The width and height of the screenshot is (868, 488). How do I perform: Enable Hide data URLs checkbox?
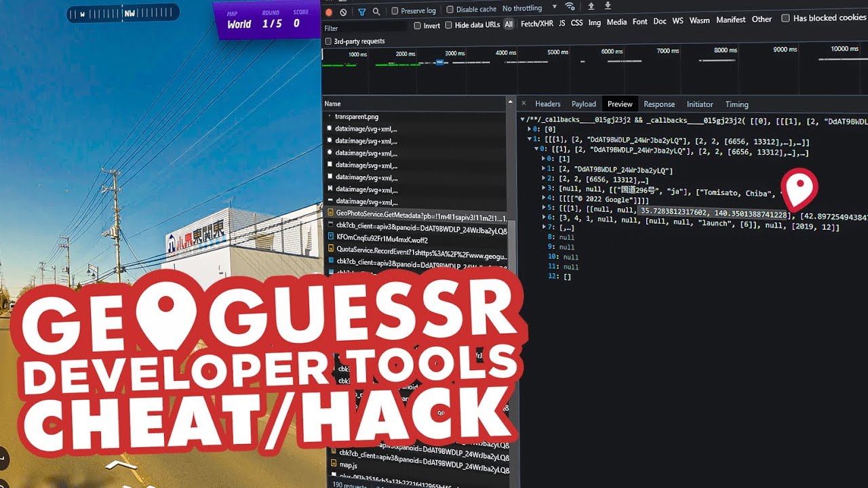click(448, 25)
